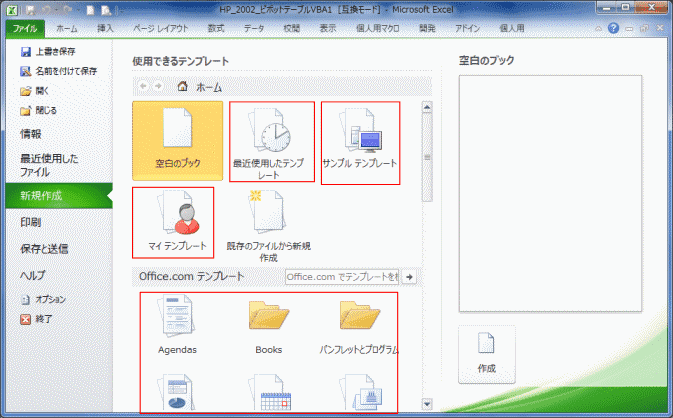Click the back arrow in template navigation
The height and width of the screenshot is (418, 673).
143,86
